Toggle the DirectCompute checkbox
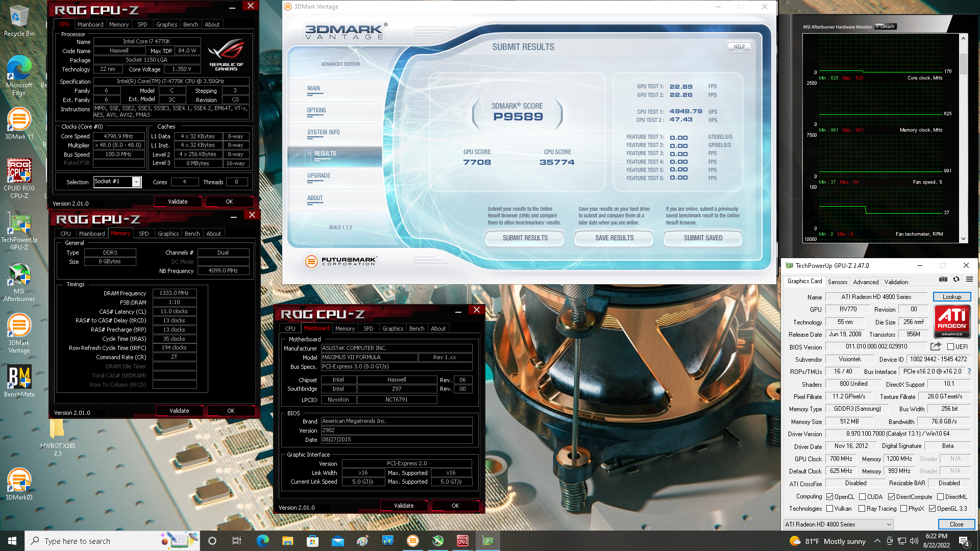Image resolution: width=980 pixels, height=551 pixels. [x=891, y=497]
